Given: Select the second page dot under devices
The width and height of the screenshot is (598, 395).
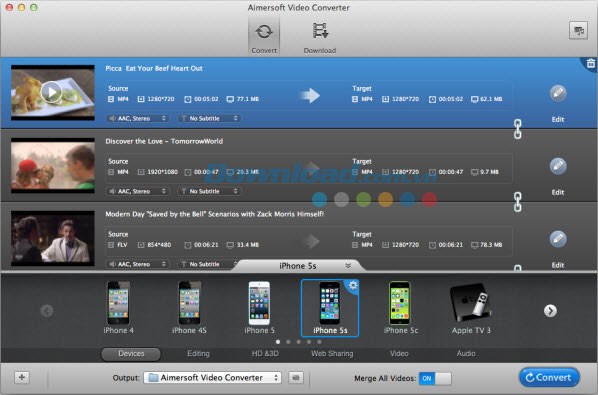Looking at the screenshot, I should tap(288, 342).
